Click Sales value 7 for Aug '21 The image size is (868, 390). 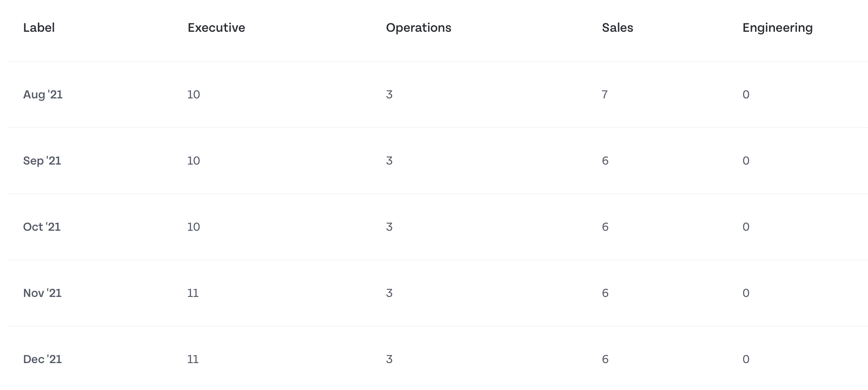(605, 94)
